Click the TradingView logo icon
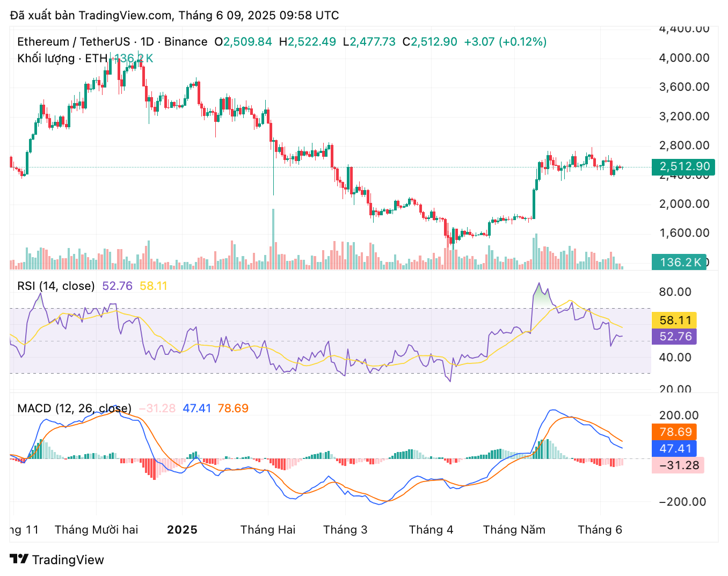This screenshot has width=728, height=576. (19, 559)
